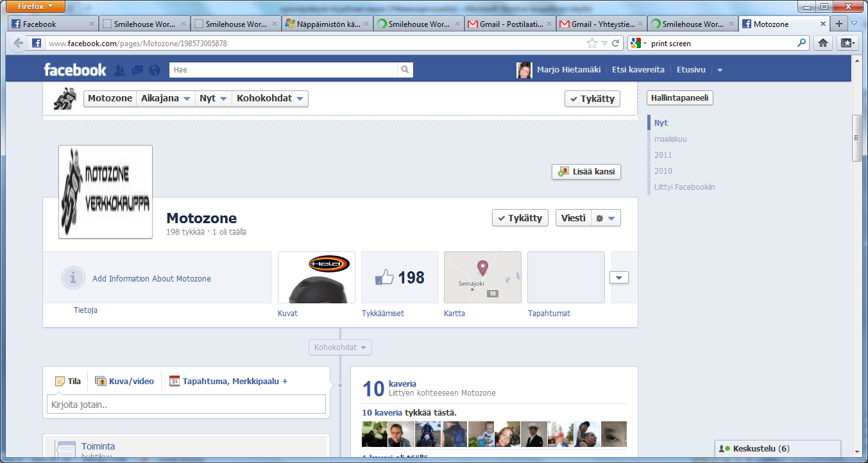Open account menu arrow beside Etusivu
This screenshot has height=463, width=868.
(x=720, y=70)
